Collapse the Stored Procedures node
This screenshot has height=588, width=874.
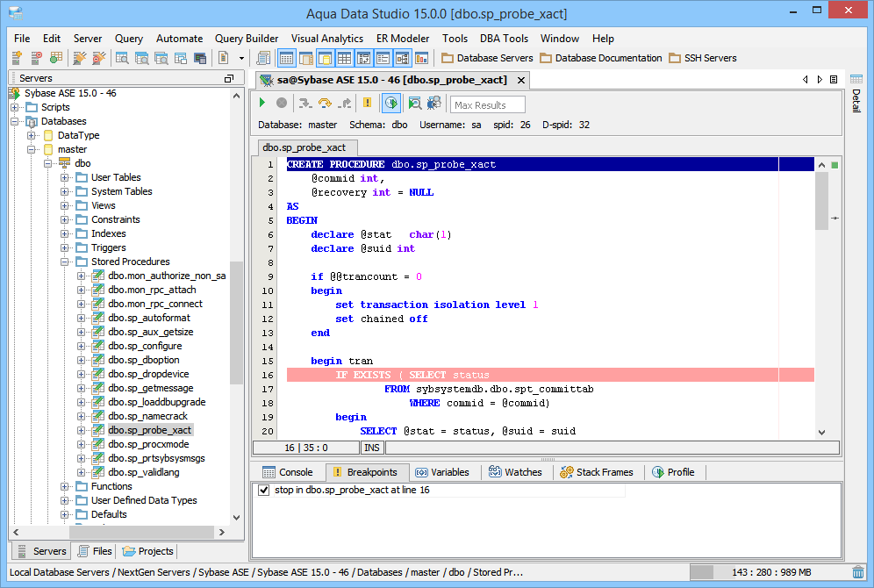click(66, 262)
